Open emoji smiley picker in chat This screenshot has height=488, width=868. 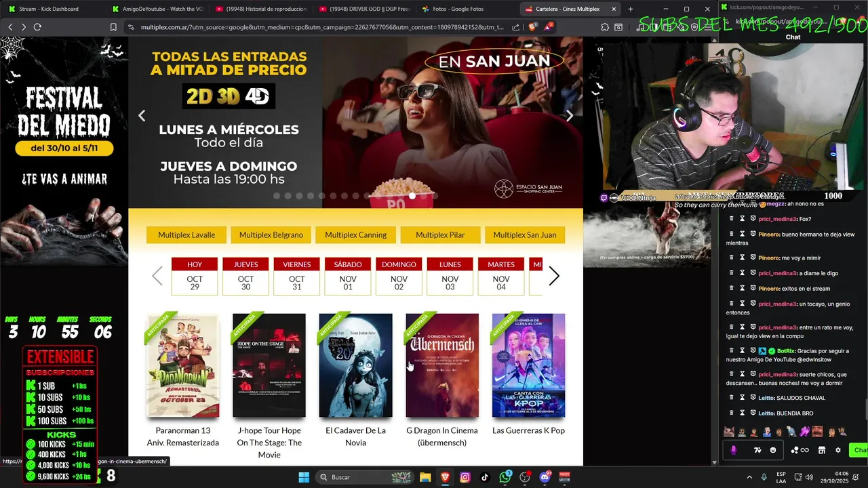point(773,450)
